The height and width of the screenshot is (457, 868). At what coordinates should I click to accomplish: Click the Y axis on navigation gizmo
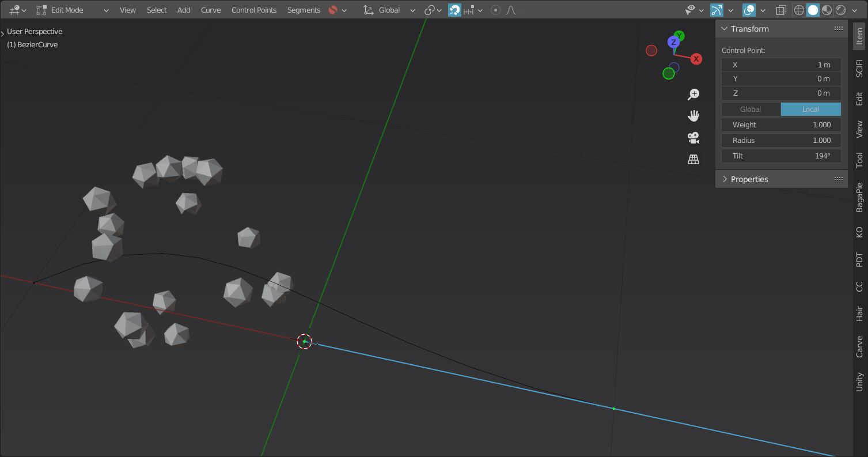[x=680, y=36]
